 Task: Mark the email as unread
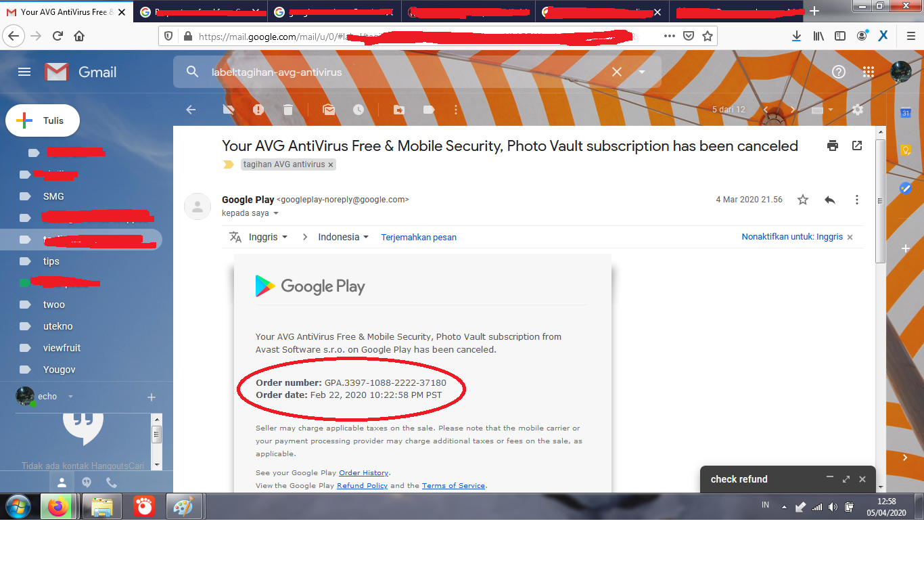click(329, 110)
